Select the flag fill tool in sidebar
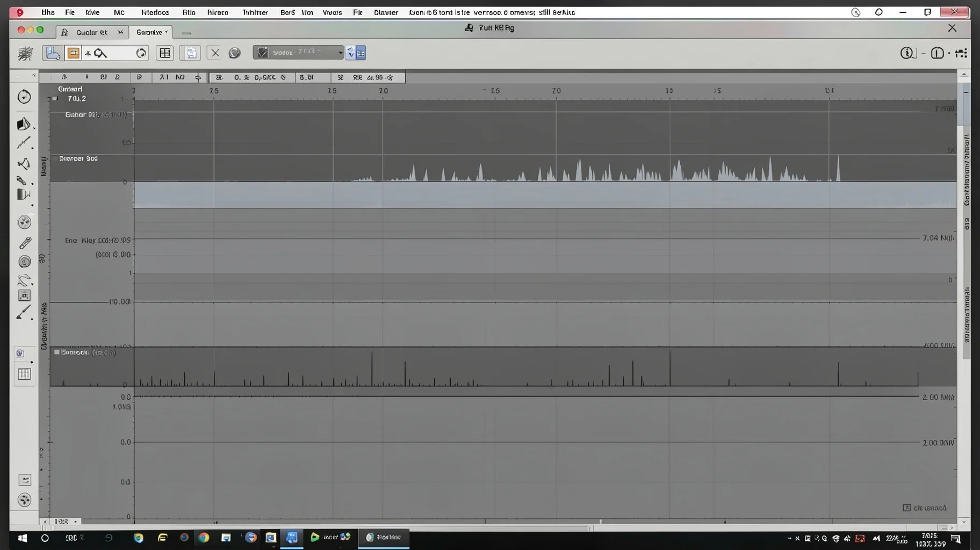 [24, 194]
